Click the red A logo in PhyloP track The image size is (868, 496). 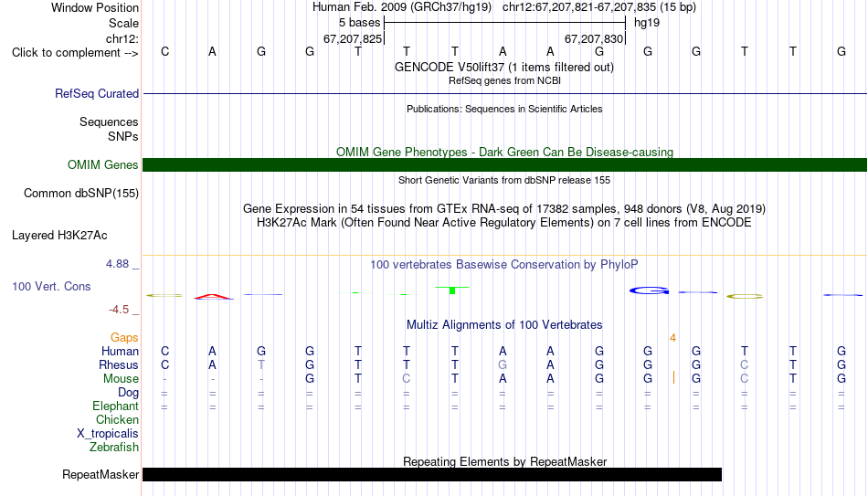[214, 296]
